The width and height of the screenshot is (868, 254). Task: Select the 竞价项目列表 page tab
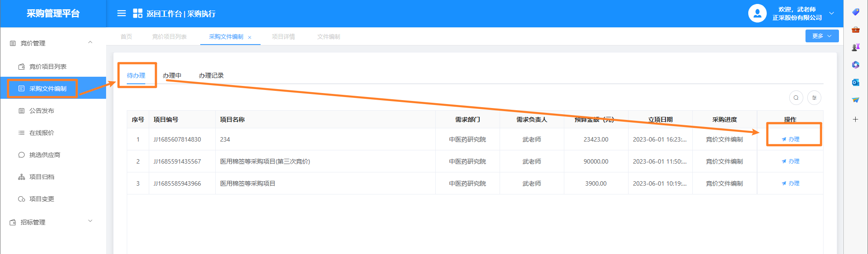coord(169,37)
